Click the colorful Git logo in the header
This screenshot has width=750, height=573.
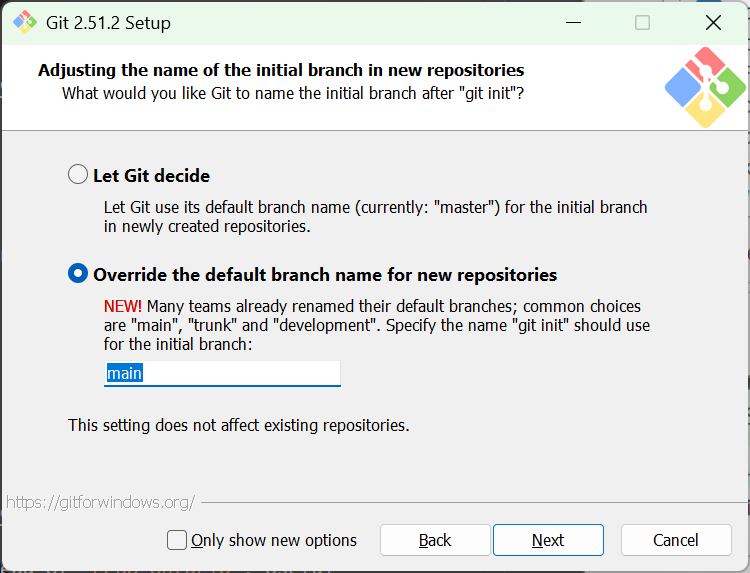pyautogui.click(x=705, y=87)
